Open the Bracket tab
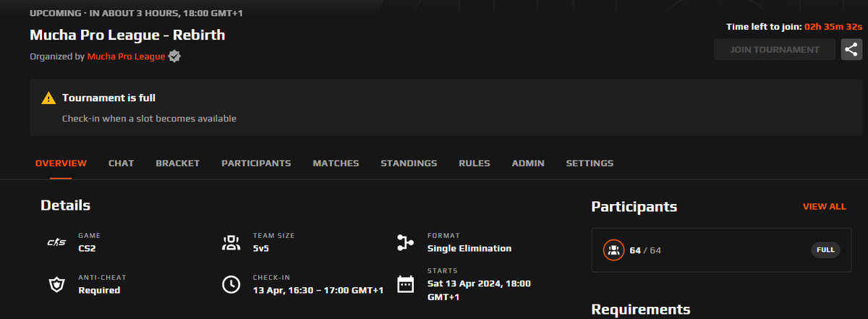The height and width of the screenshot is (319, 868). [177, 163]
